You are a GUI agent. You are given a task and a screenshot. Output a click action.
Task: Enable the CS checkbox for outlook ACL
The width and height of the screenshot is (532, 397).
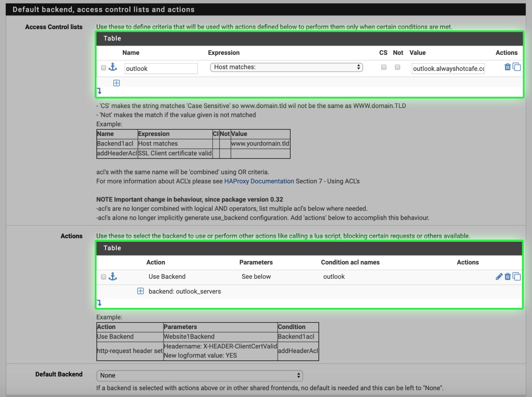[x=384, y=67]
